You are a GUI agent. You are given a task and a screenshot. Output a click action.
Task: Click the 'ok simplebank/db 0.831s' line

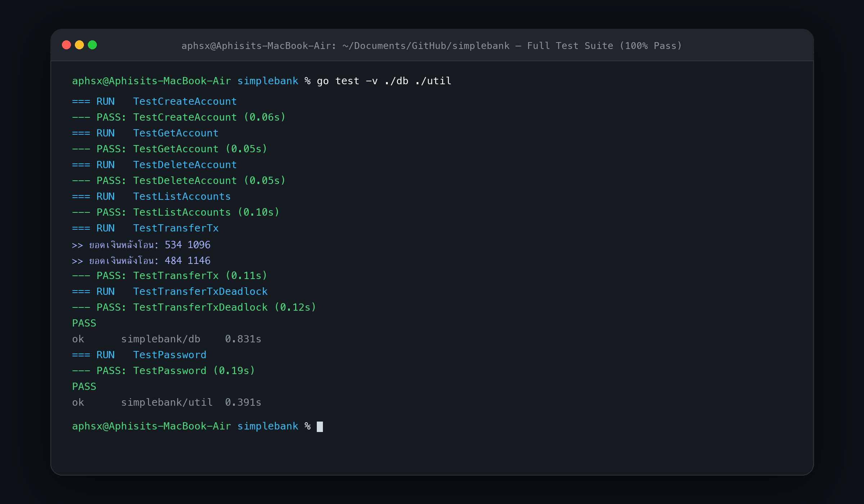click(167, 339)
